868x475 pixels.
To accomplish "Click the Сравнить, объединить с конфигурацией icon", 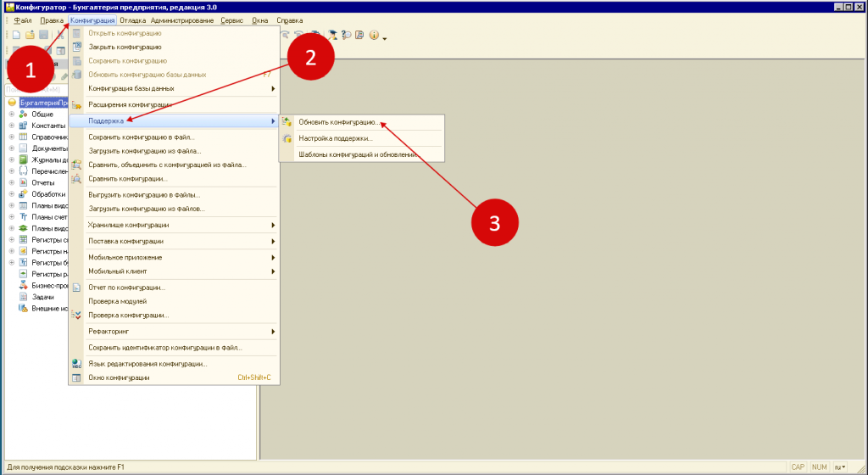I will [x=77, y=165].
